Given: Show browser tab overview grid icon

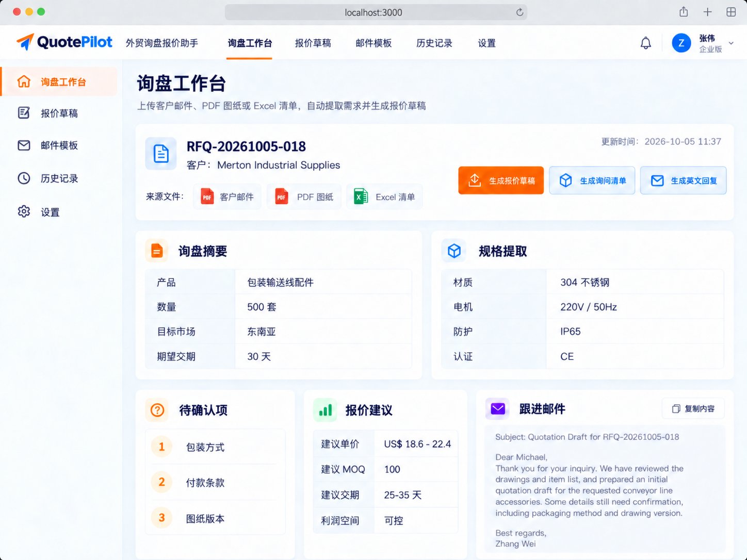Looking at the screenshot, I should click(x=731, y=12).
